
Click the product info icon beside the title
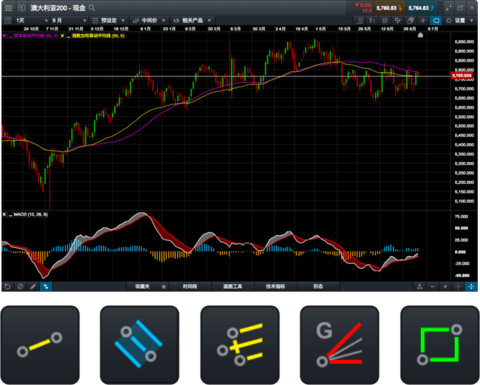[x=21, y=8]
